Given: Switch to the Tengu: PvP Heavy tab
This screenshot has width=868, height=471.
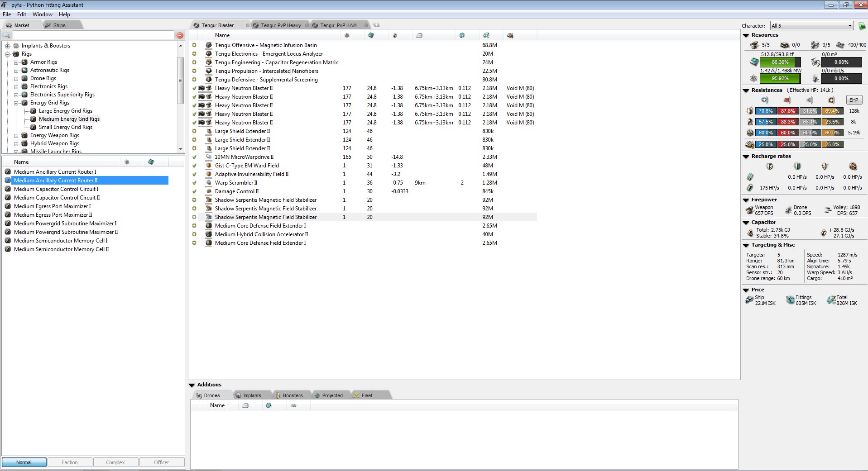Looking at the screenshot, I should pos(281,25).
